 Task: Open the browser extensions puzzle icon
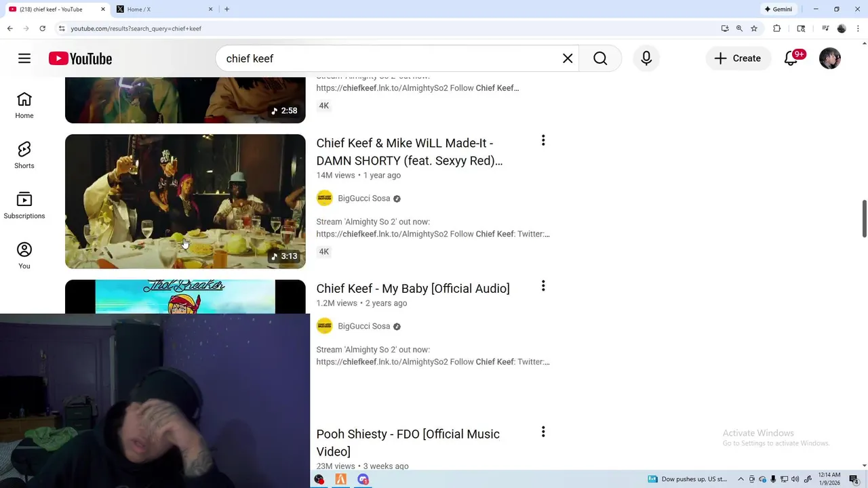[777, 28]
